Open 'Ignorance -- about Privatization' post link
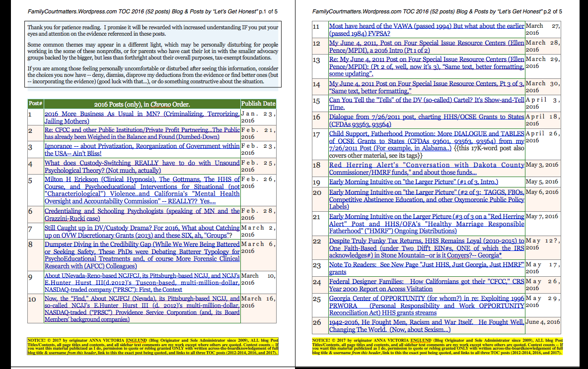Viewport: 588px width, 369px height. coord(142,147)
